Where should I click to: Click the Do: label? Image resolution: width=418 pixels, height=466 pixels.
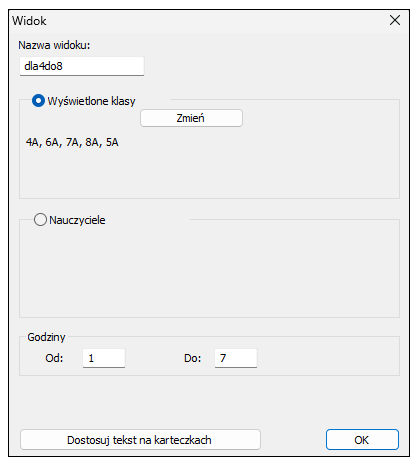coord(193,358)
